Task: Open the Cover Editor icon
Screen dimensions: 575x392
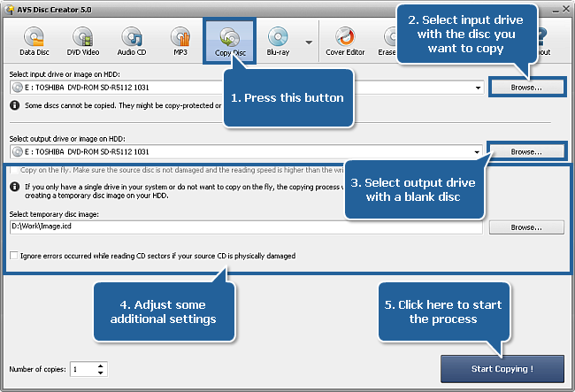Action: [345, 41]
